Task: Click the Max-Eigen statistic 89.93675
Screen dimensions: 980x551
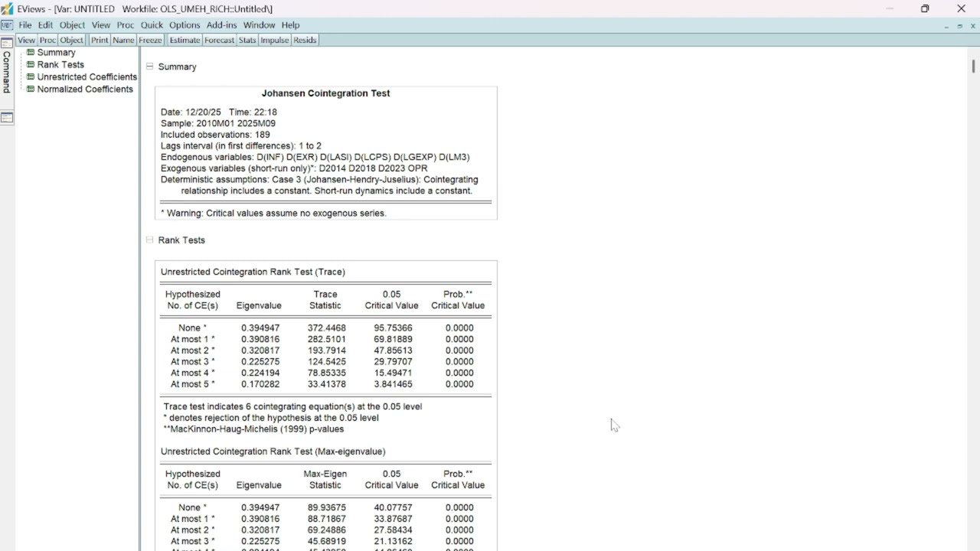Action: pos(326,507)
